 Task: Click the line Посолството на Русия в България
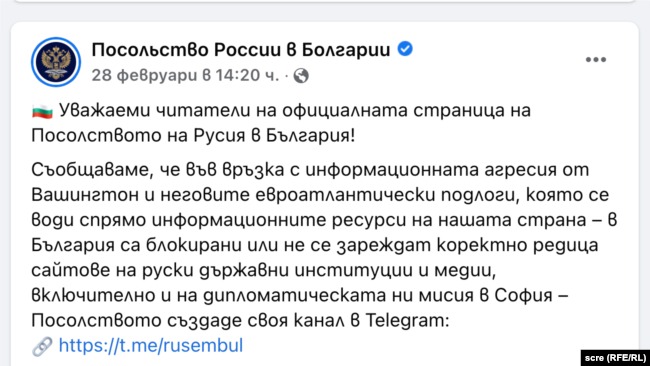pyautogui.click(x=193, y=136)
